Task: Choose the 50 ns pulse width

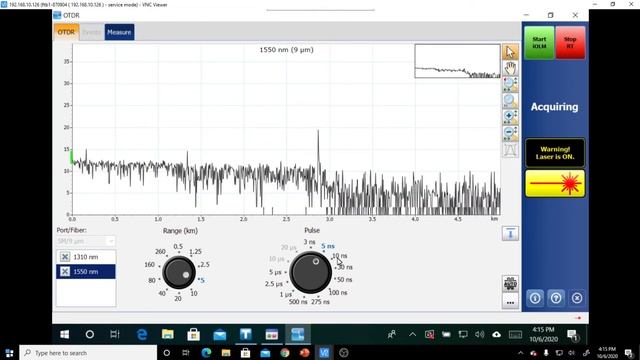Action: (344, 280)
